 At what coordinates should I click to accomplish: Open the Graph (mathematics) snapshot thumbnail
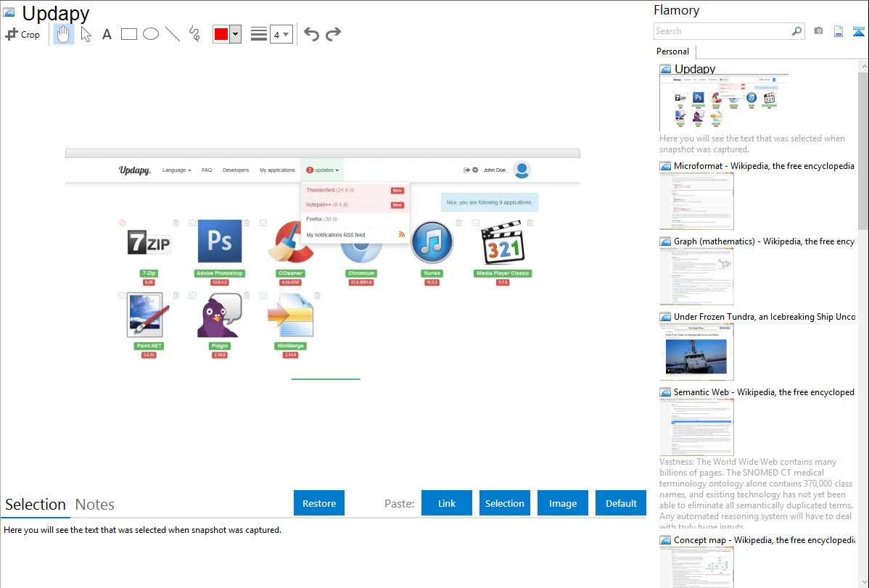696,276
